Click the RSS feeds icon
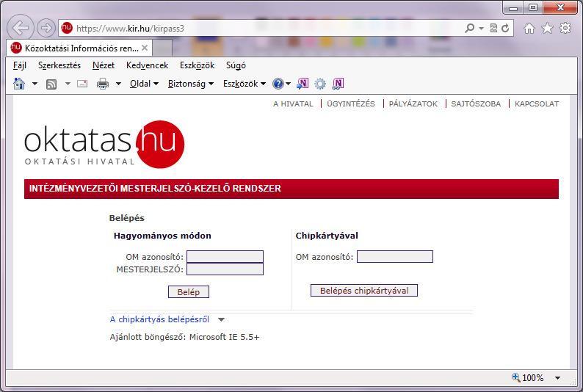The width and height of the screenshot is (583, 392). 51,84
